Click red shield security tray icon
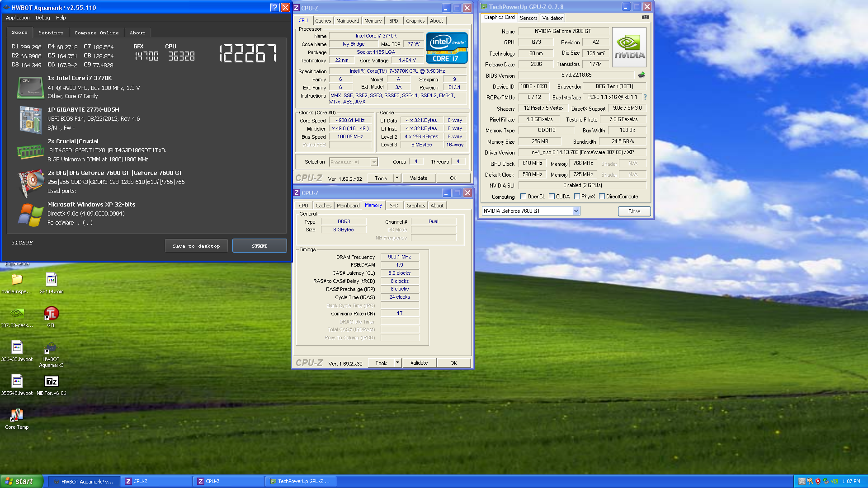The width and height of the screenshot is (868, 488). pyautogui.click(x=818, y=481)
